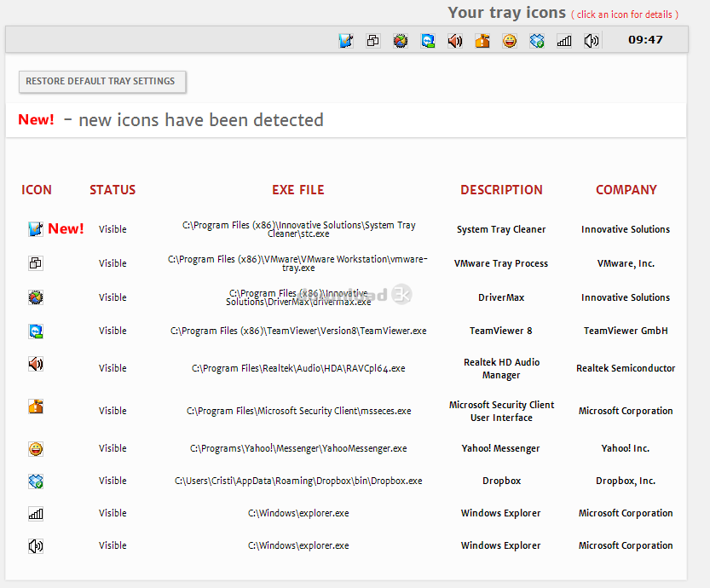Image resolution: width=710 pixels, height=588 pixels.
Task: Click the DESCRIPTION column header
Action: point(501,190)
